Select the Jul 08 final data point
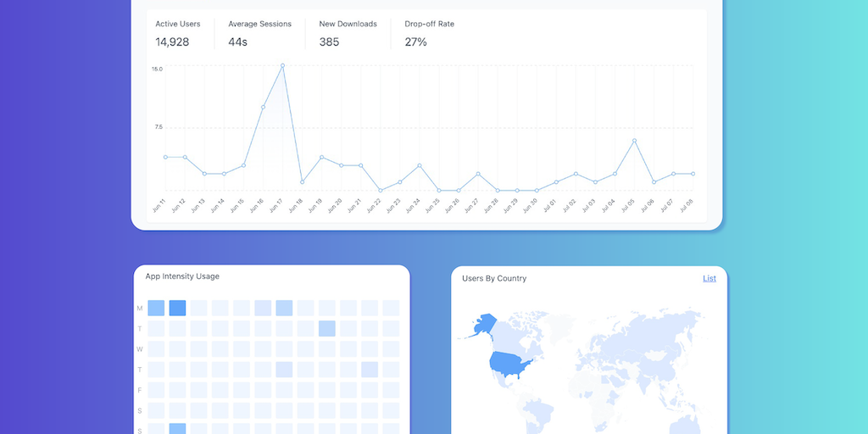 point(693,174)
